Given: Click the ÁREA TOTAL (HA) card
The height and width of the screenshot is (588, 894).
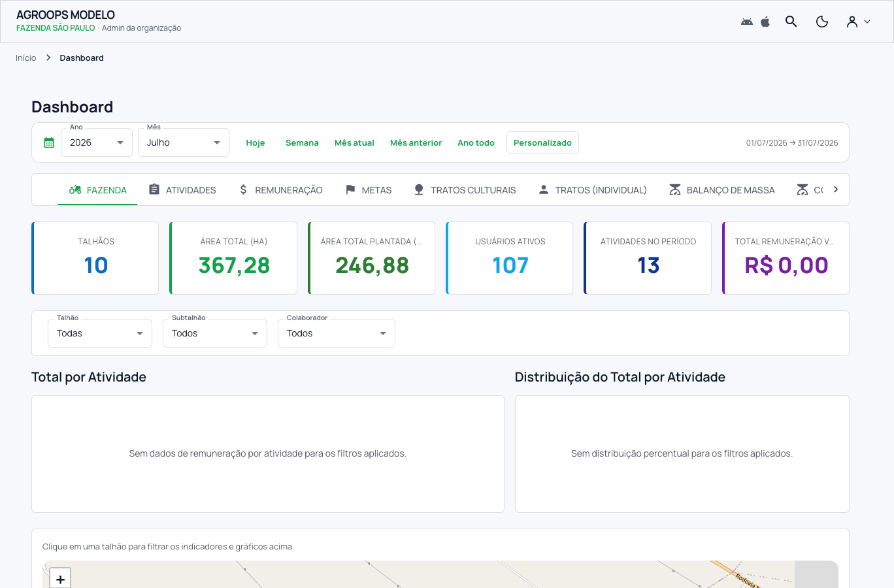Looking at the screenshot, I should click(x=233, y=258).
